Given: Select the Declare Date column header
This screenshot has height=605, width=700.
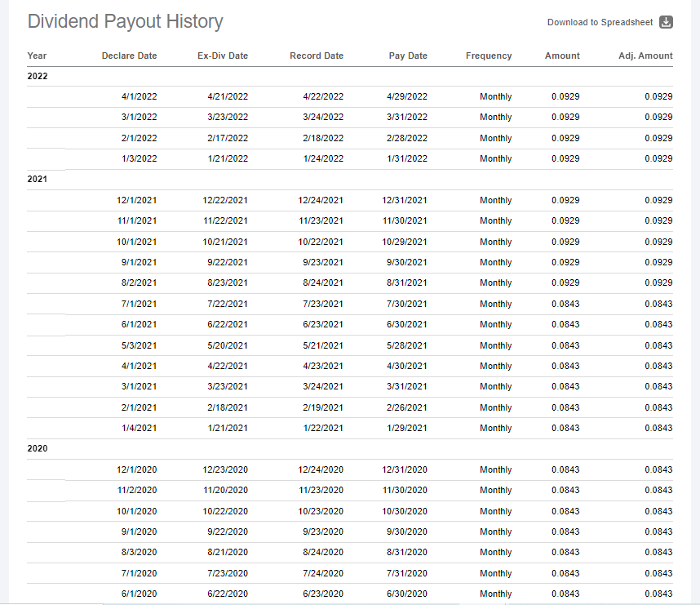Looking at the screenshot, I should 129,56.
